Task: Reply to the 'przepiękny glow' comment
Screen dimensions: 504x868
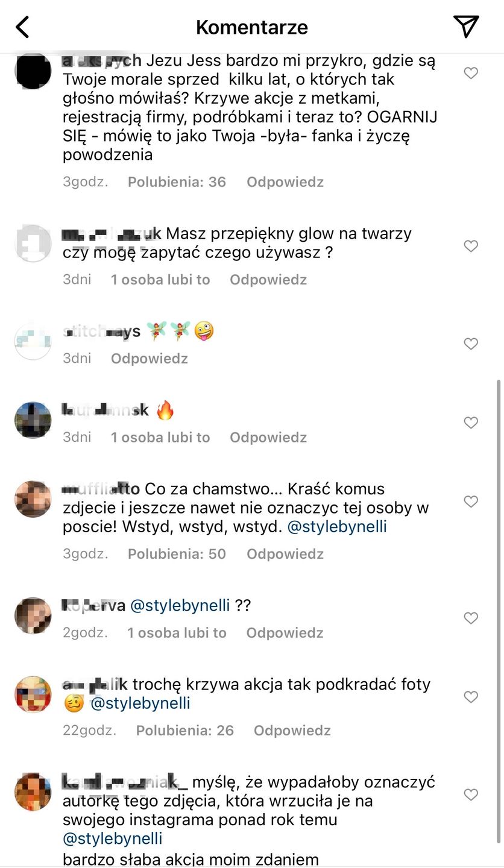Action: coord(268,280)
